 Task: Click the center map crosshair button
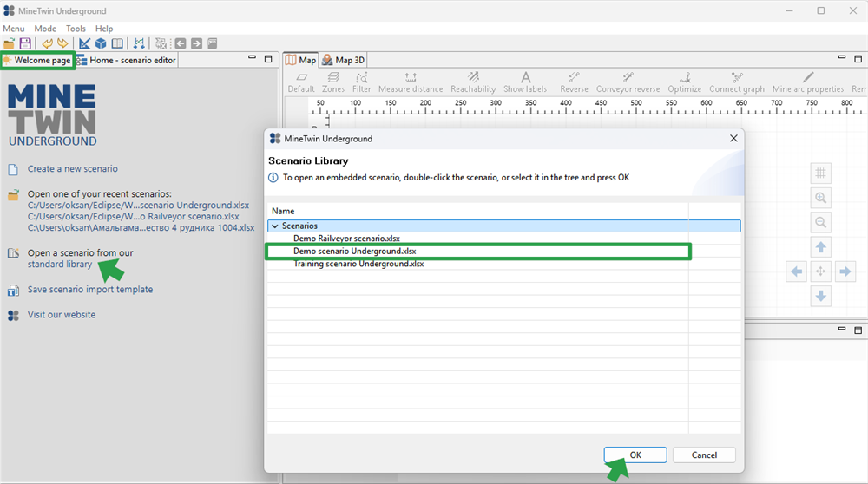[x=821, y=271]
